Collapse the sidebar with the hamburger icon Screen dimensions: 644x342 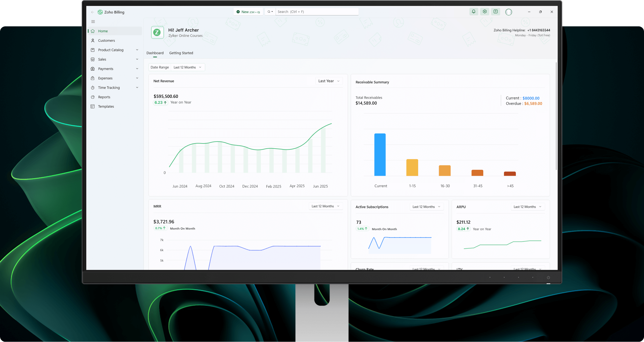(93, 21)
